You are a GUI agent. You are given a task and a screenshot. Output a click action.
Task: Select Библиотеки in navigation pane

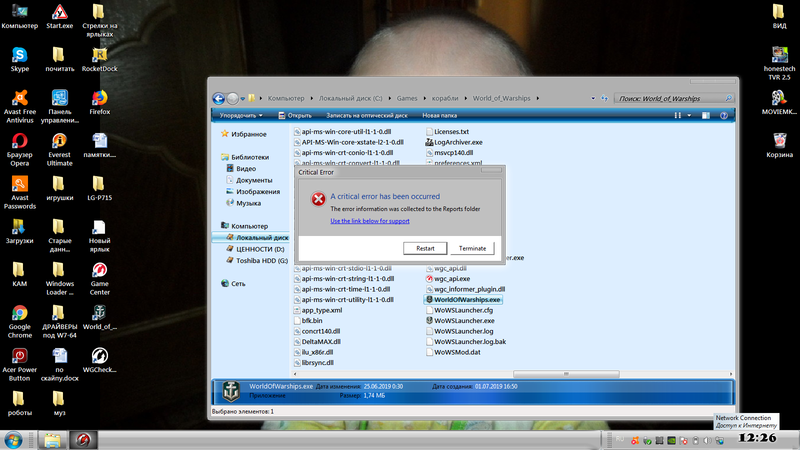pos(244,157)
